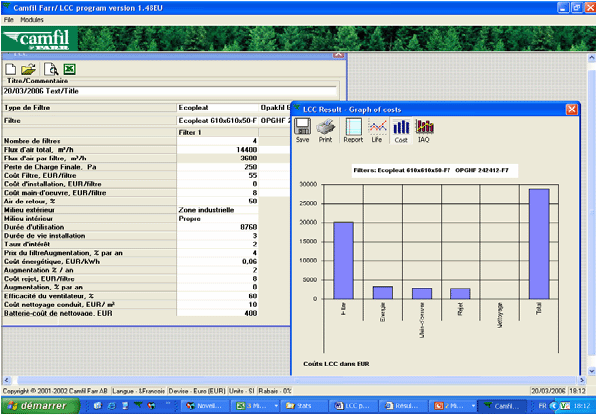This screenshot has height=415, width=596.
Task: Show the Cost bar graph
Action: pos(401,130)
